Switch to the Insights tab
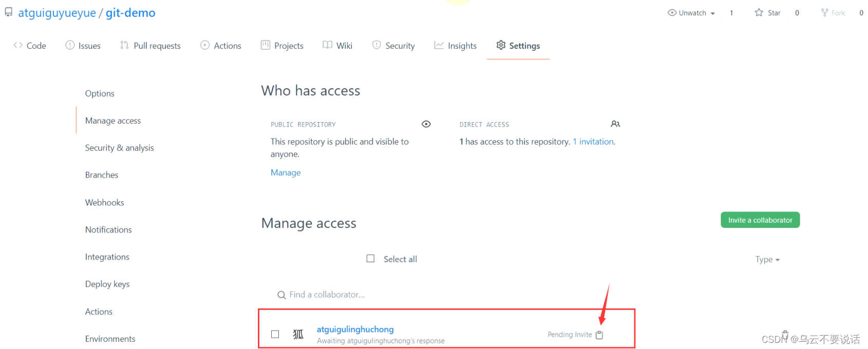This screenshot has height=349, width=868. (456, 46)
